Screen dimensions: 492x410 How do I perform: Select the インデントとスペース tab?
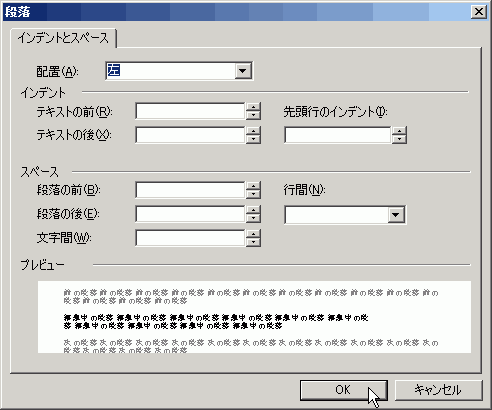[63, 38]
